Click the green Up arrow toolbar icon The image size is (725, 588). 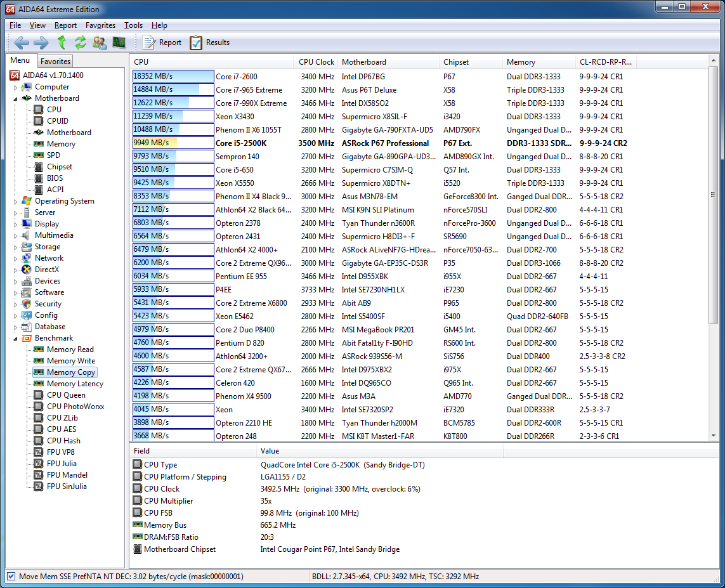(62, 42)
